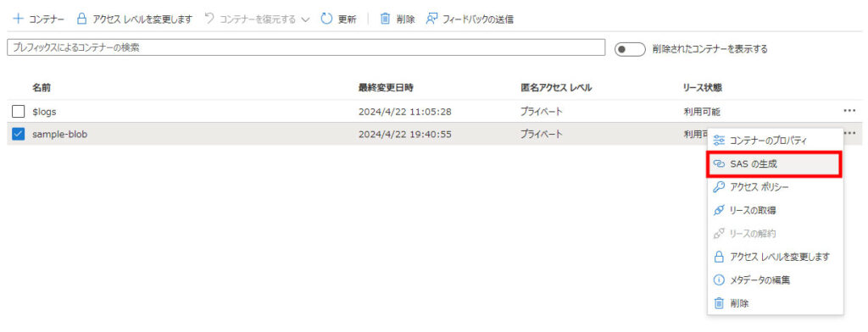Open the ellipsis menu for the sample-blob row
The height and width of the screenshot is (332, 868).
[x=849, y=133]
